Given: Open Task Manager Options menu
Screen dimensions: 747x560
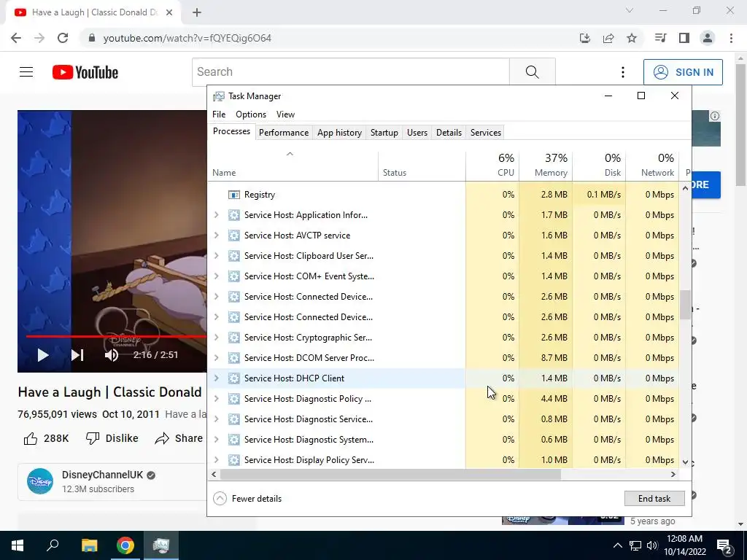Looking at the screenshot, I should click(x=251, y=114).
